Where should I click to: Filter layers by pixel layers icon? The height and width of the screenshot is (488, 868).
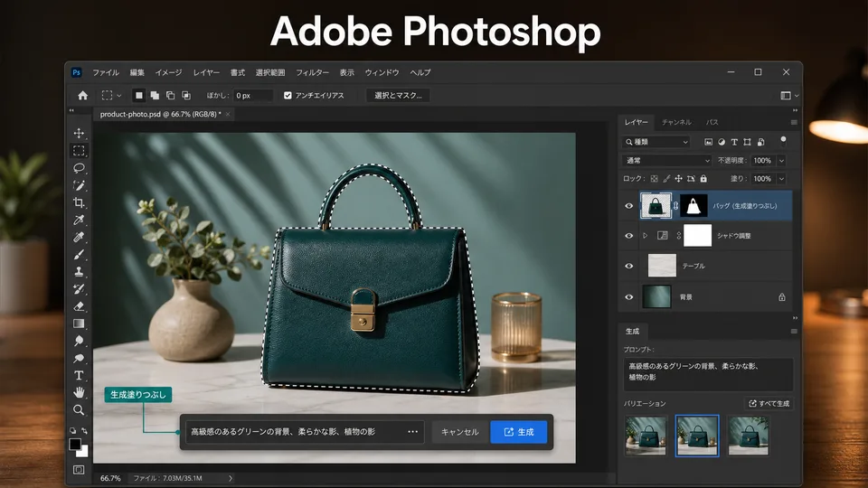[708, 142]
